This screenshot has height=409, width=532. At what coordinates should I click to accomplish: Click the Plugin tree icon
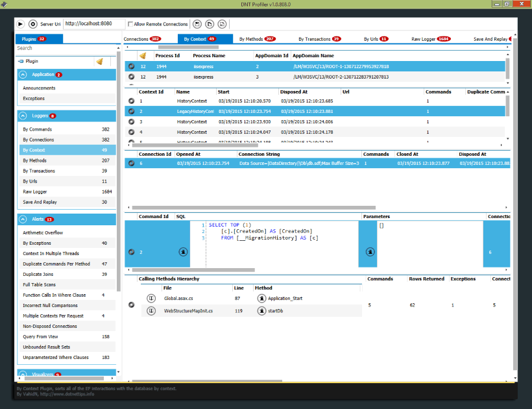tap(21, 62)
